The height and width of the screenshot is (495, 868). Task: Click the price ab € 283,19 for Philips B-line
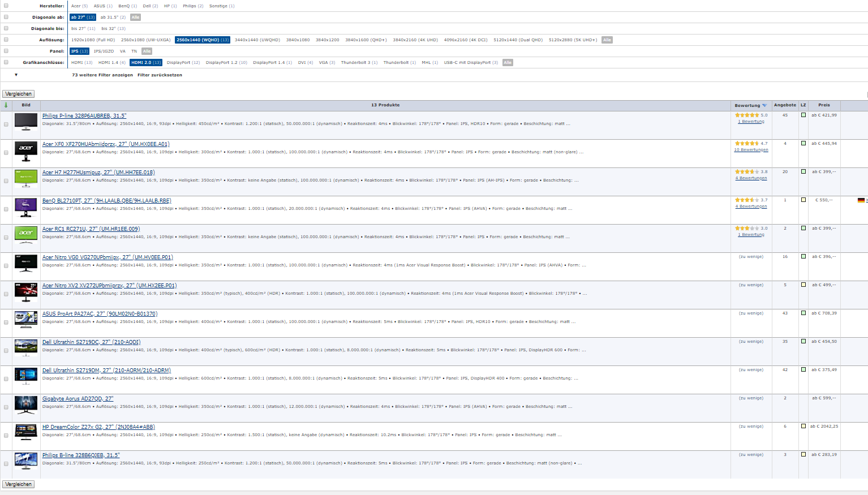pyautogui.click(x=824, y=455)
